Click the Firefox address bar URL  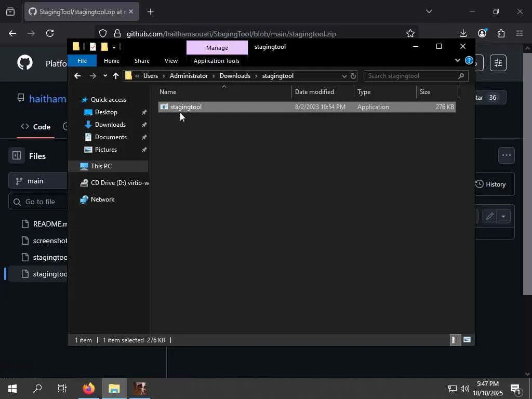point(231,34)
